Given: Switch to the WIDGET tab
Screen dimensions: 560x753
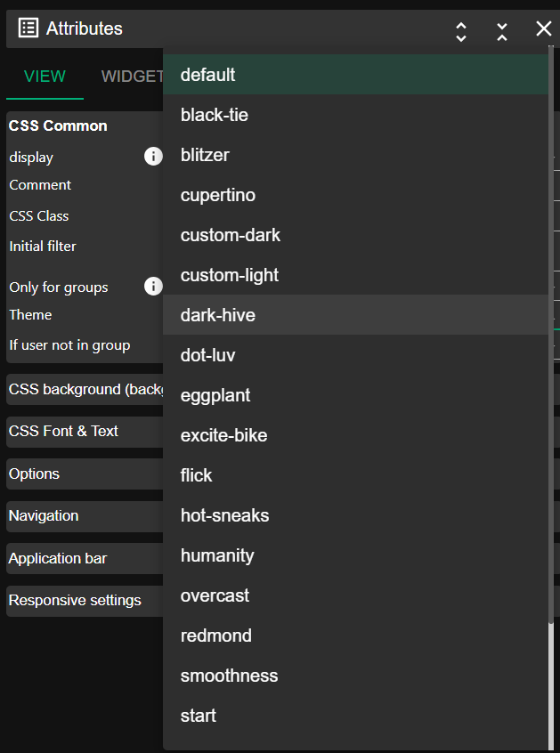Looking at the screenshot, I should tap(132, 76).
